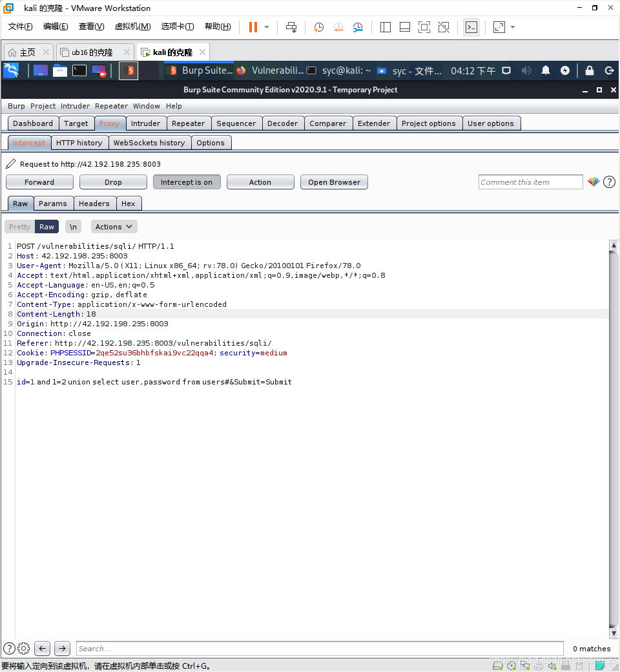The height and width of the screenshot is (672, 620).
Task: Switch to the Target tab
Action: point(76,123)
